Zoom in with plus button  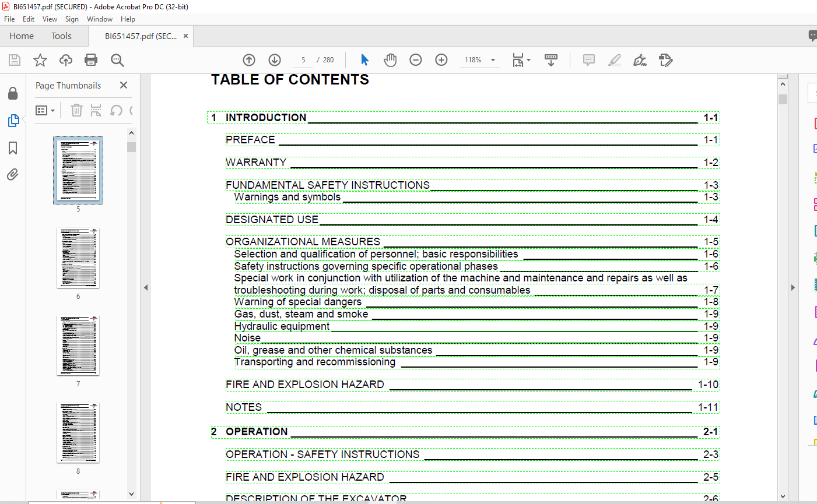click(441, 60)
